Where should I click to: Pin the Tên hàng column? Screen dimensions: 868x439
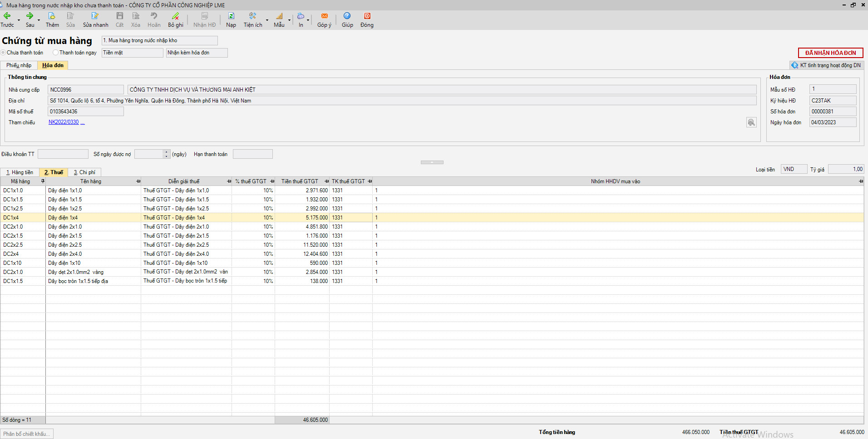click(138, 181)
